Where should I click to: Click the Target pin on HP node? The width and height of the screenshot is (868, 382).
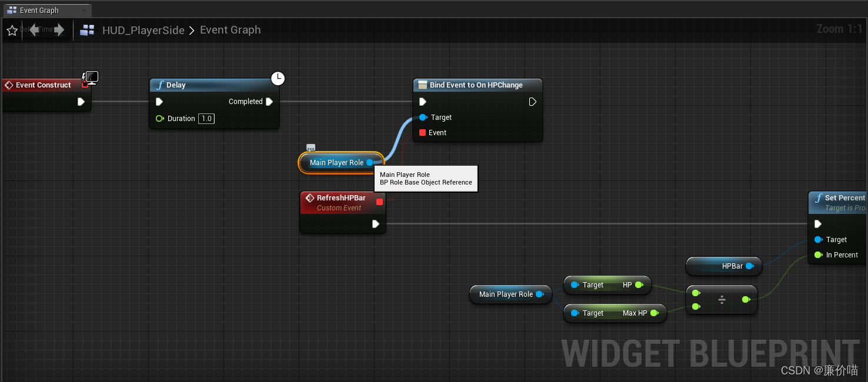point(575,285)
